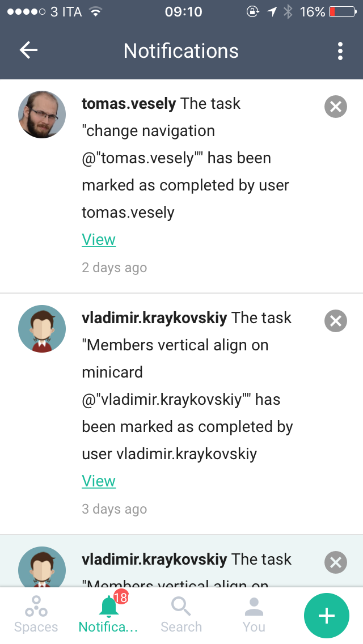The image size is (363, 644).
Task: Click the Notifications title in header
Action: (x=181, y=51)
